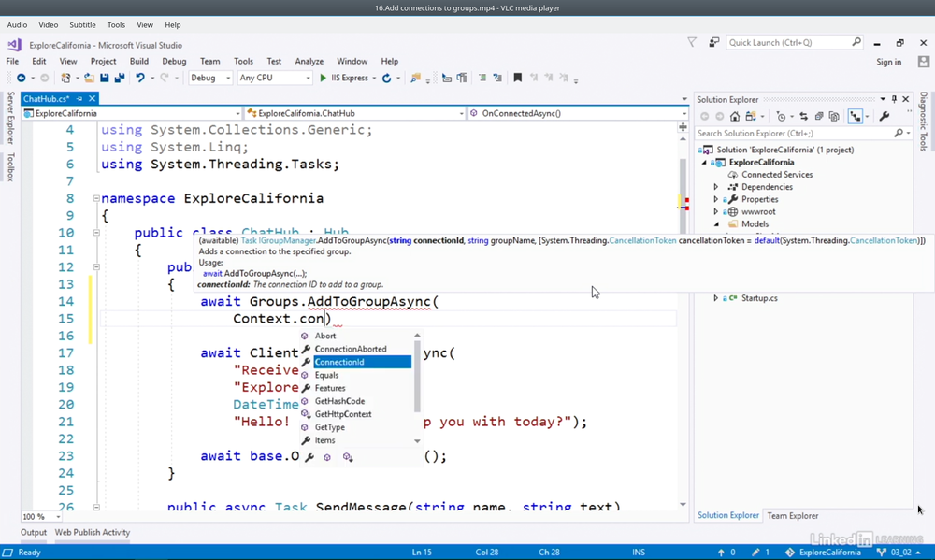Screen dimensions: 935x560
Task: Click the Undo arrow icon
Action: (140, 79)
